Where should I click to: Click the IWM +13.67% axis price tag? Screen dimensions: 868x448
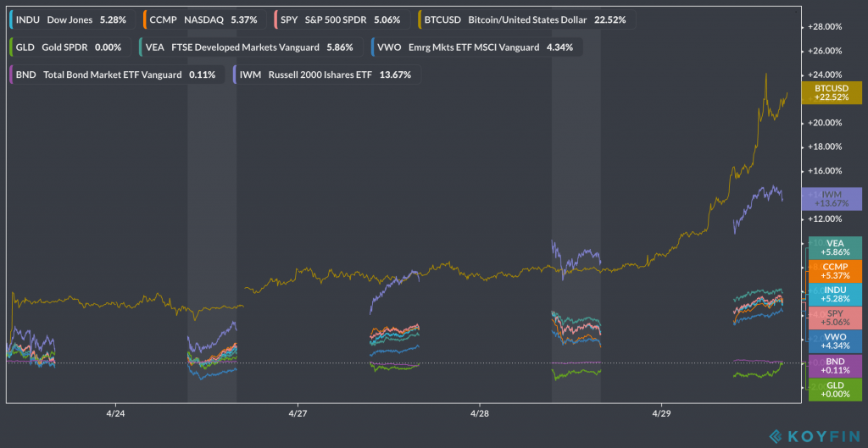[831, 199]
